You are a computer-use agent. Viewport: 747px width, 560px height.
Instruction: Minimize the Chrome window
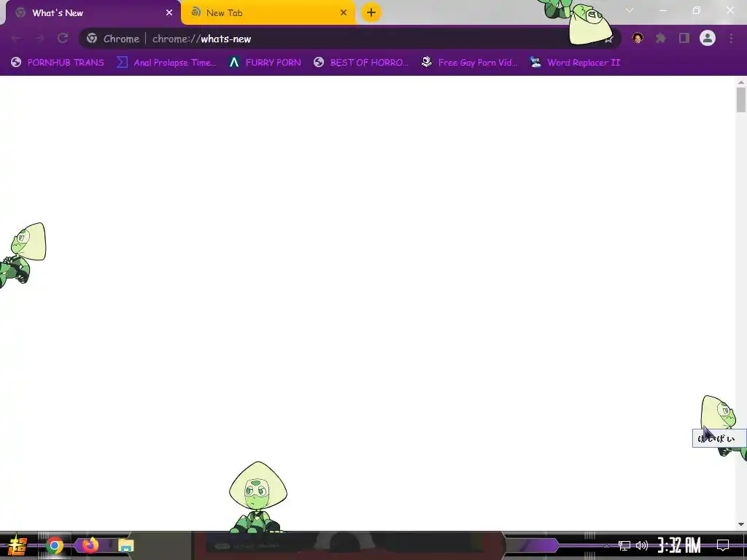[x=662, y=10]
